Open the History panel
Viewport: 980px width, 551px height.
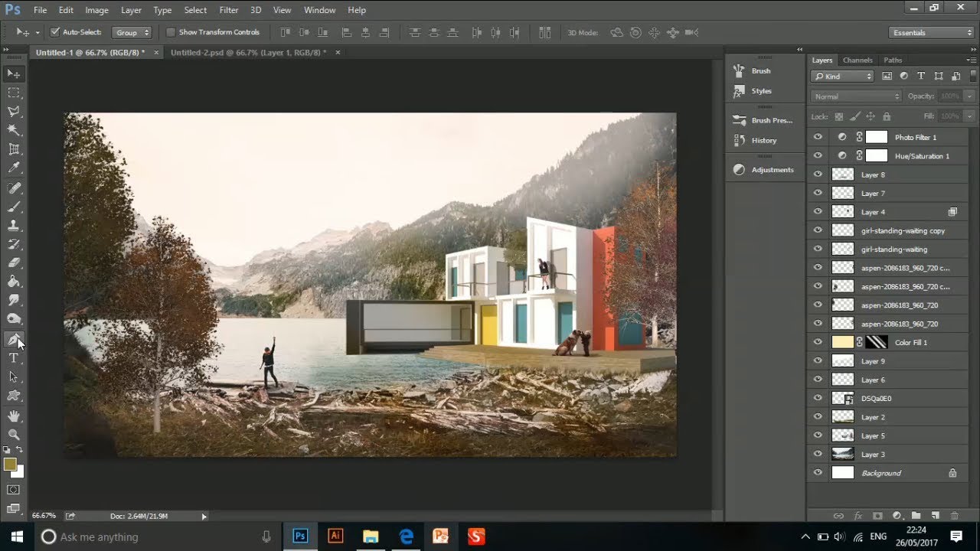coord(762,140)
